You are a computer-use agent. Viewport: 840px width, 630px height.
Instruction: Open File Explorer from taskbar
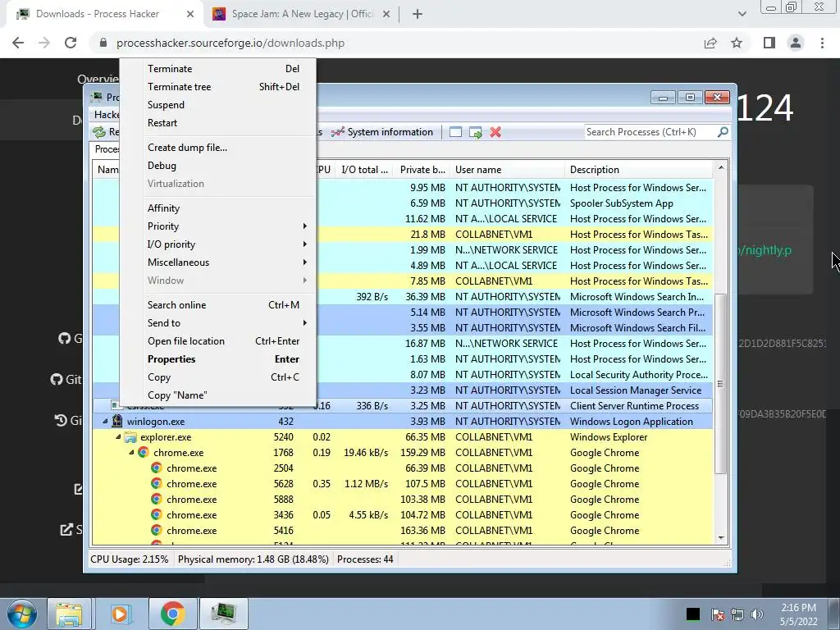[69, 614]
